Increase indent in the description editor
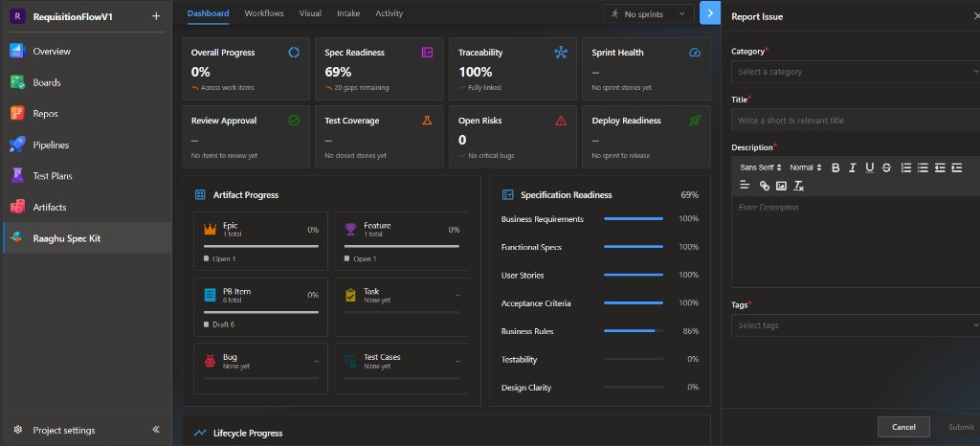980x446 pixels. [x=956, y=167]
